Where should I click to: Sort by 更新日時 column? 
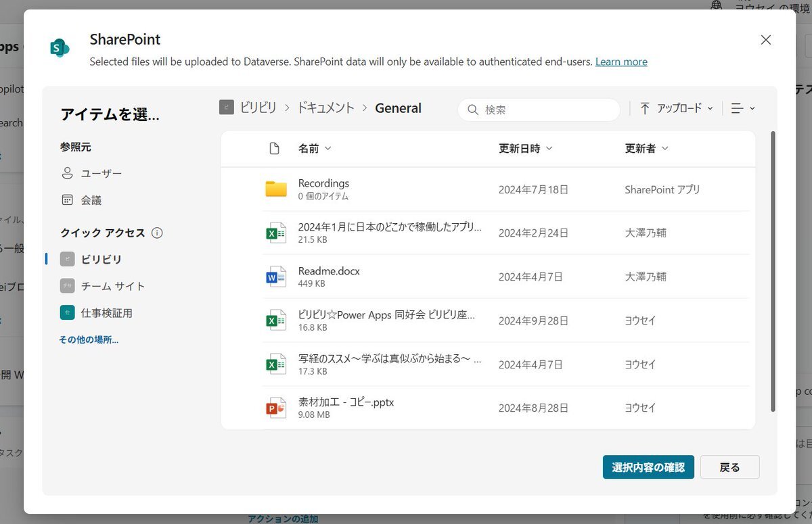526,149
